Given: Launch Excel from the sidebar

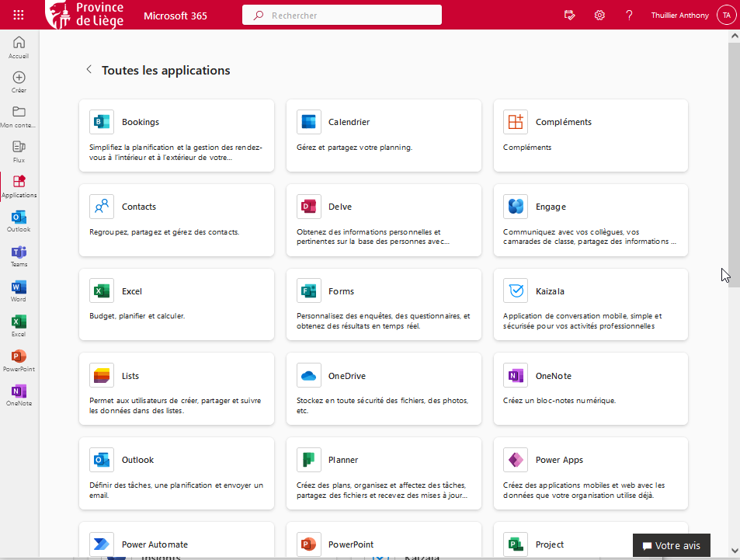Looking at the screenshot, I should pos(19,325).
